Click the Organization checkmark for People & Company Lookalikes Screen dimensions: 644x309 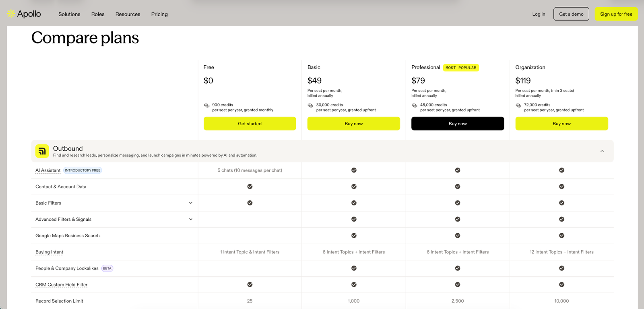[x=561, y=268]
